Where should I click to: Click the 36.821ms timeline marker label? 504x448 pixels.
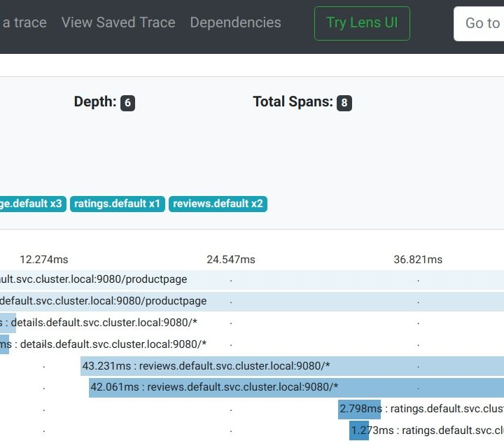click(x=418, y=260)
